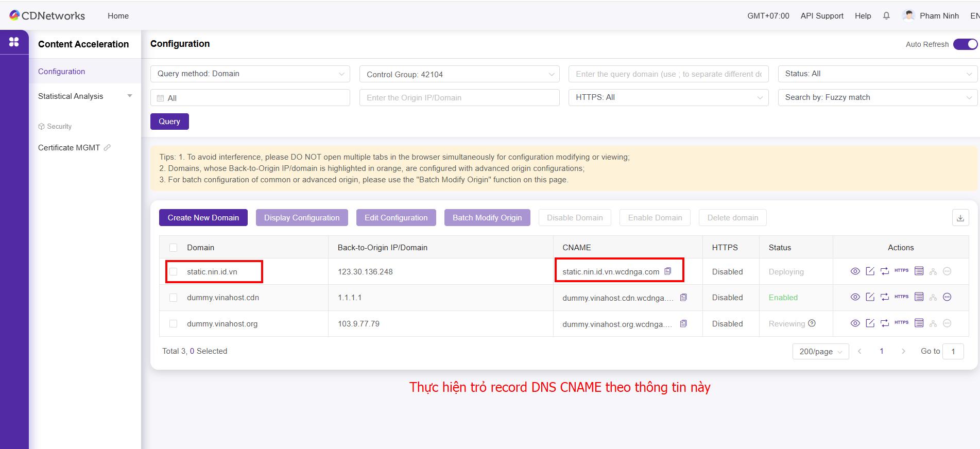Go to the Home menu item

(x=118, y=16)
